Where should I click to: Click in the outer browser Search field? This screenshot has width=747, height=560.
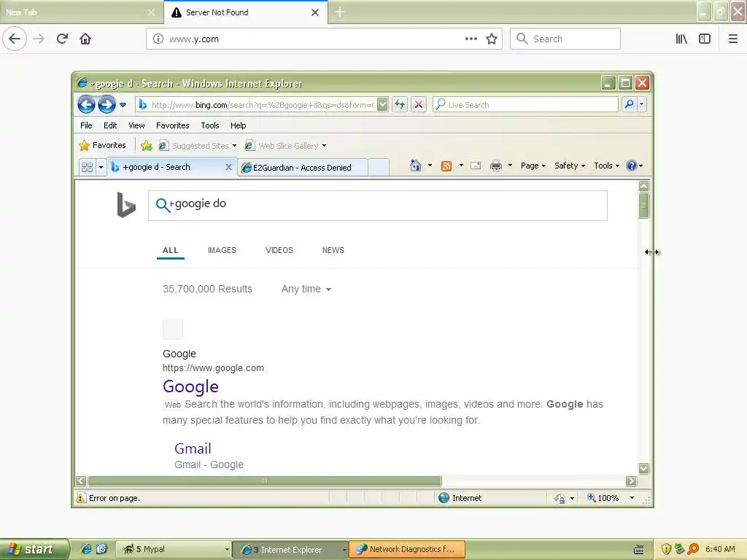(565, 39)
